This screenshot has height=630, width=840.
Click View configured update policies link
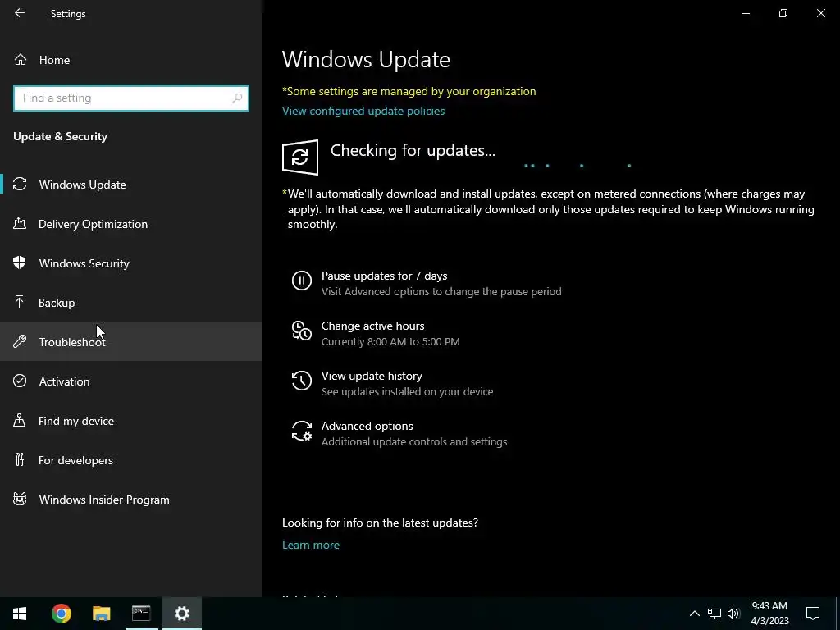coord(363,111)
